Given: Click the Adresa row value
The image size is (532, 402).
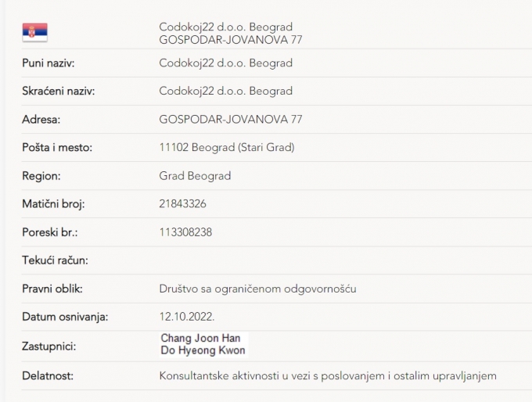Looking at the screenshot, I should tap(230, 120).
